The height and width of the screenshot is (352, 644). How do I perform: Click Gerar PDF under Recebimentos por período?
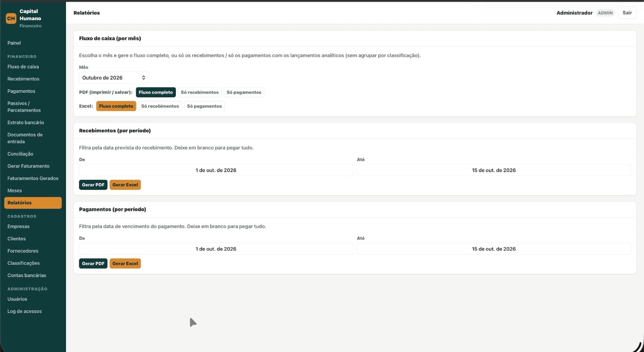[93, 185]
